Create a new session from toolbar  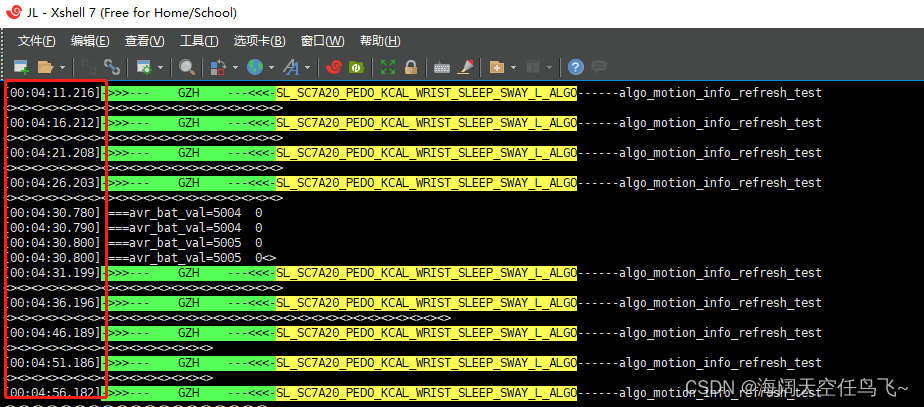click(x=21, y=67)
